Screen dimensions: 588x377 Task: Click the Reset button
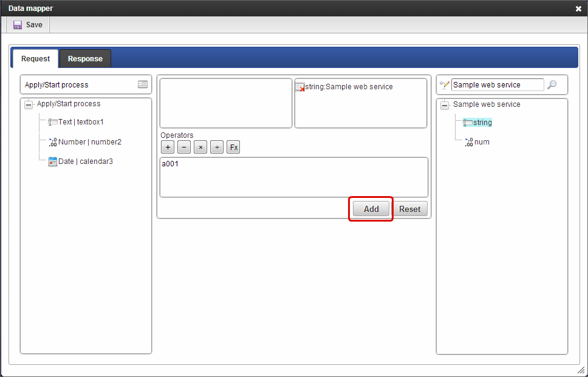409,209
